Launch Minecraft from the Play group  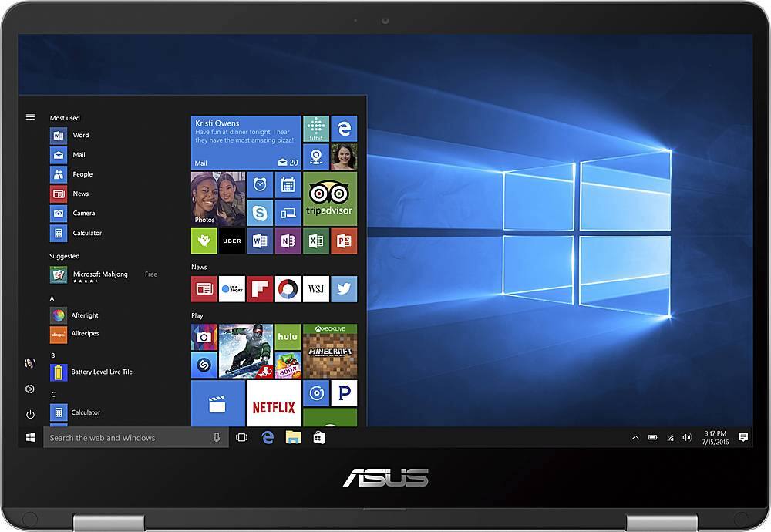click(x=329, y=350)
